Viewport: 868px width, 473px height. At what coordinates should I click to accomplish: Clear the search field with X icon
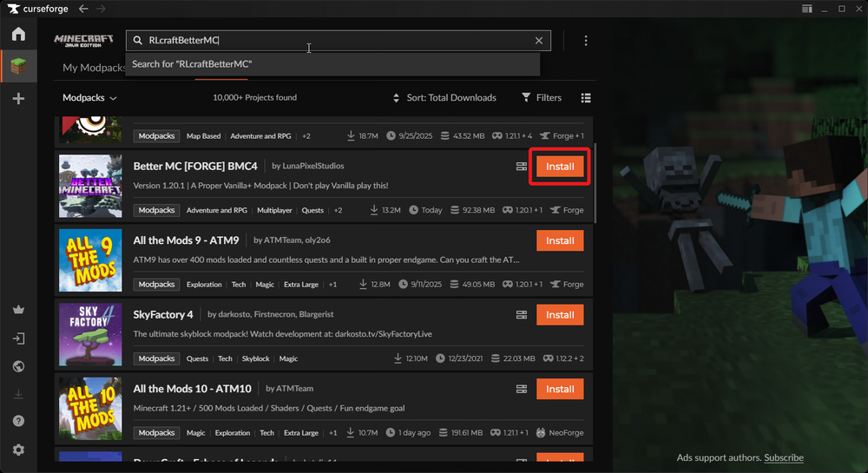click(x=538, y=41)
